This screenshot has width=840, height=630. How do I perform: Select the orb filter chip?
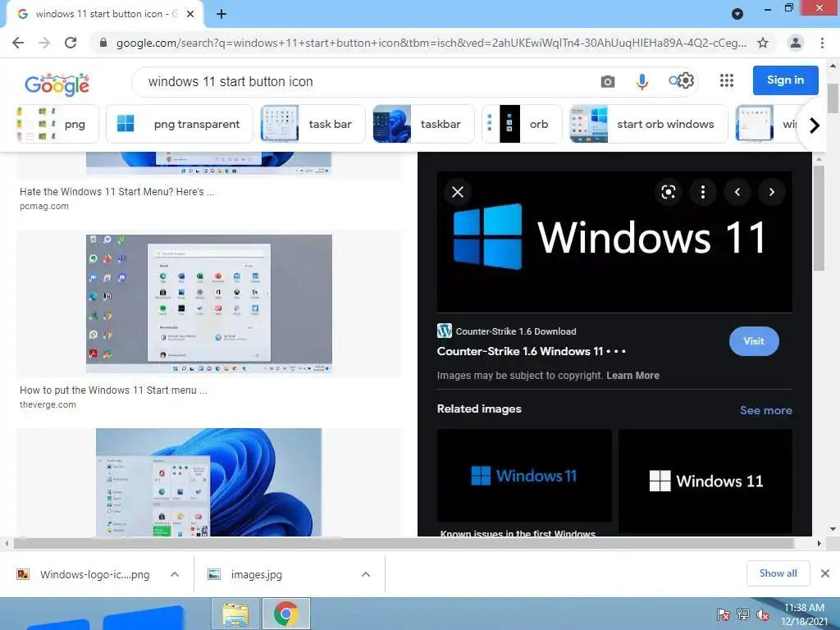point(522,125)
